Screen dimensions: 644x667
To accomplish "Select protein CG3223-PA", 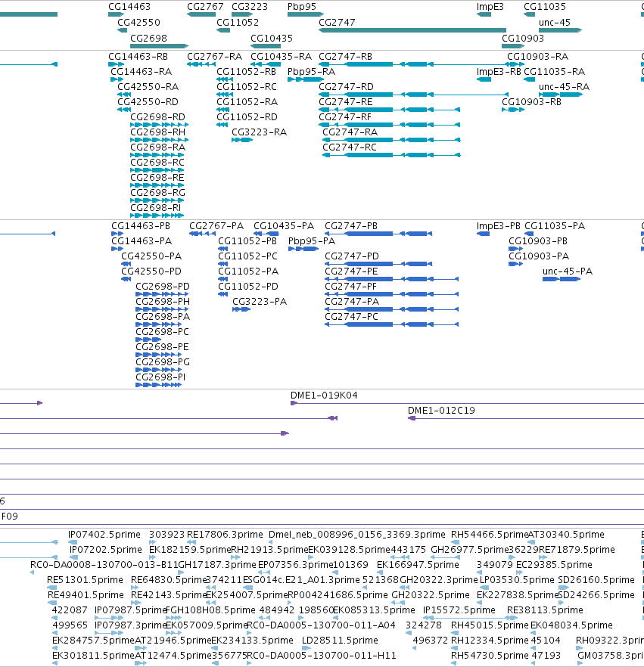I will click(x=260, y=302).
